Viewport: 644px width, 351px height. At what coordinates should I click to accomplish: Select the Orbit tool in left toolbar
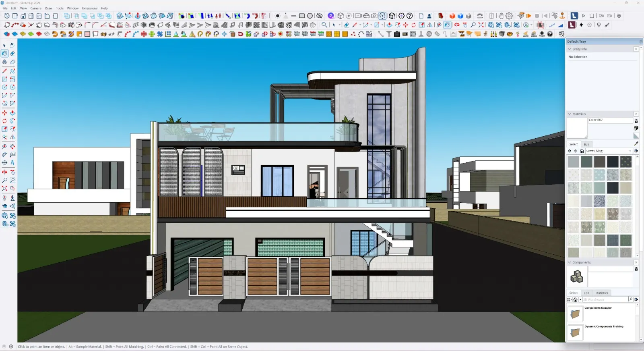click(4, 172)
